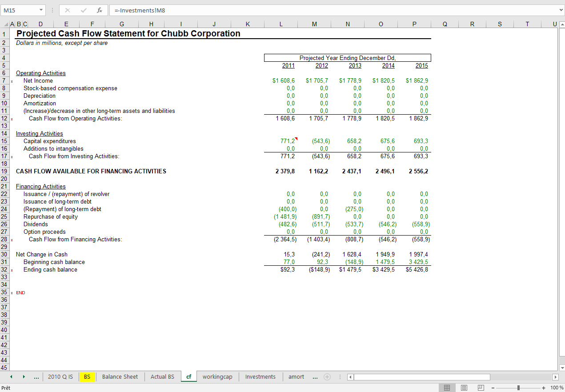Go to the previous sheet tab arrow
565x392 pixels.
pyautogui.click(x=11, y=377)
